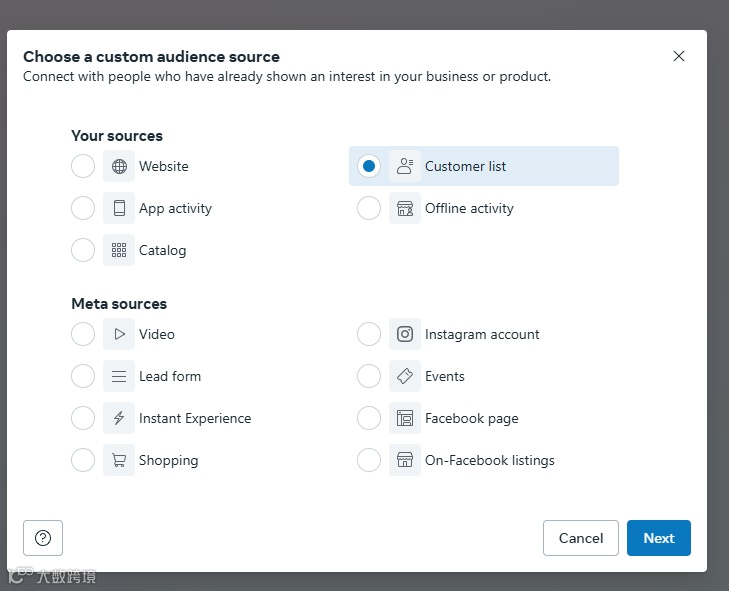Click the Events ticket icon
This screenshot has width=729, height=591.
405,377
